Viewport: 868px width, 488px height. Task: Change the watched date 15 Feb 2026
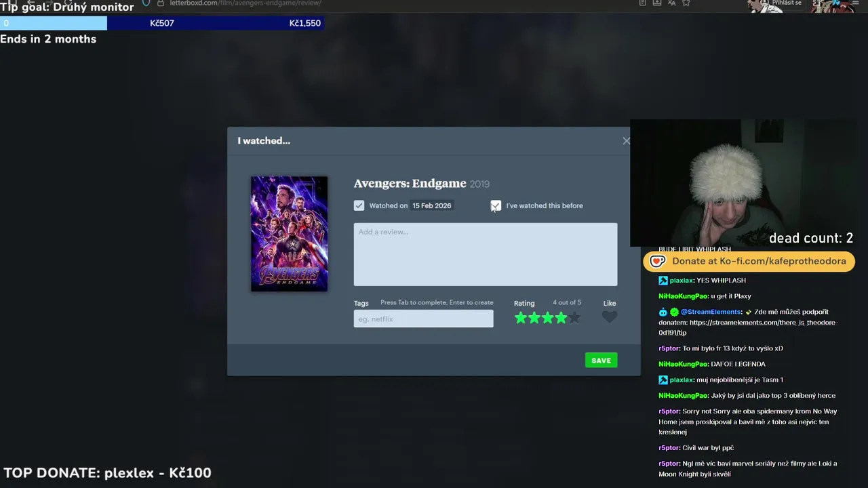(x=431, y=205)
